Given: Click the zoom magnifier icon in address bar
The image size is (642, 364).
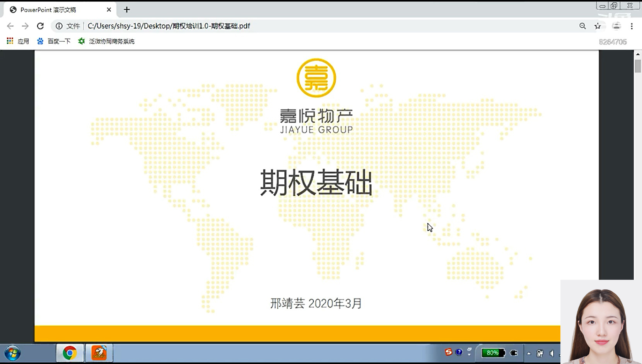Looking at the screenshot, I should [582, 26].
